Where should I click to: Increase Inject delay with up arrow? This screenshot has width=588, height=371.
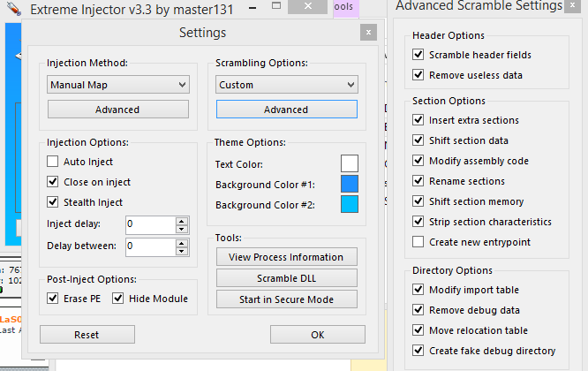pyautogui.click(x=182, y=221)
